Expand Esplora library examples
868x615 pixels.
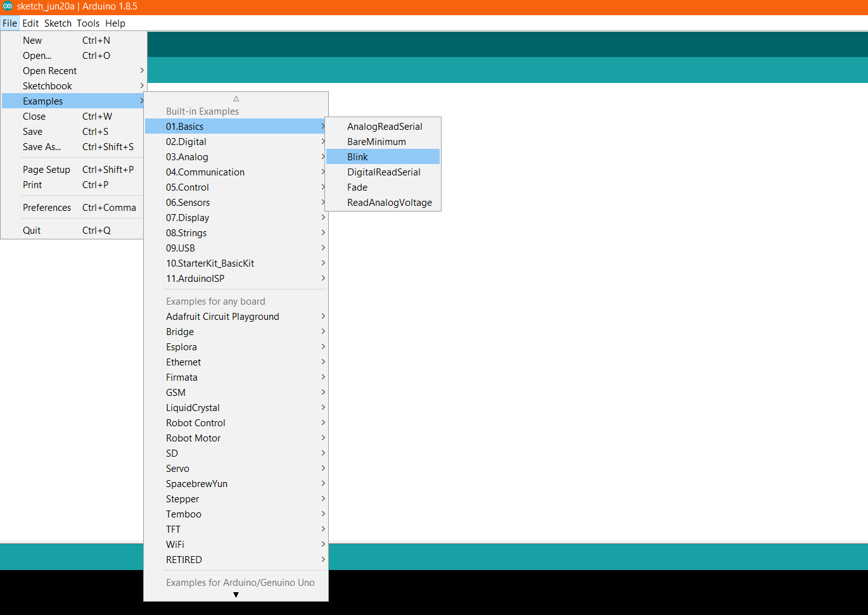pyautogui.click(x=236, y=347)
